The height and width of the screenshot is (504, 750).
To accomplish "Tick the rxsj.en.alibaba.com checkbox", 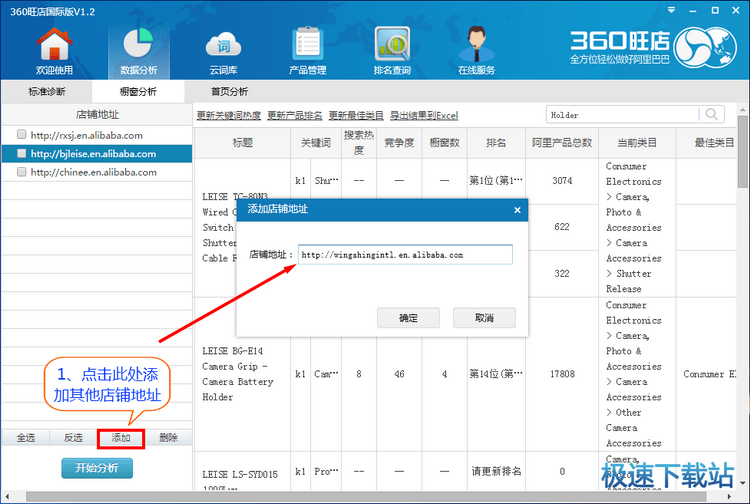I will (22, 134).
